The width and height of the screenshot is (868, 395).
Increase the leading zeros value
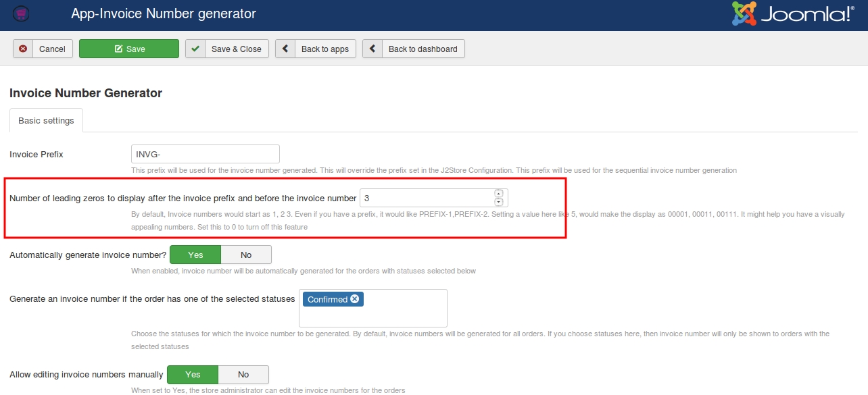click(x=499, y=194)
